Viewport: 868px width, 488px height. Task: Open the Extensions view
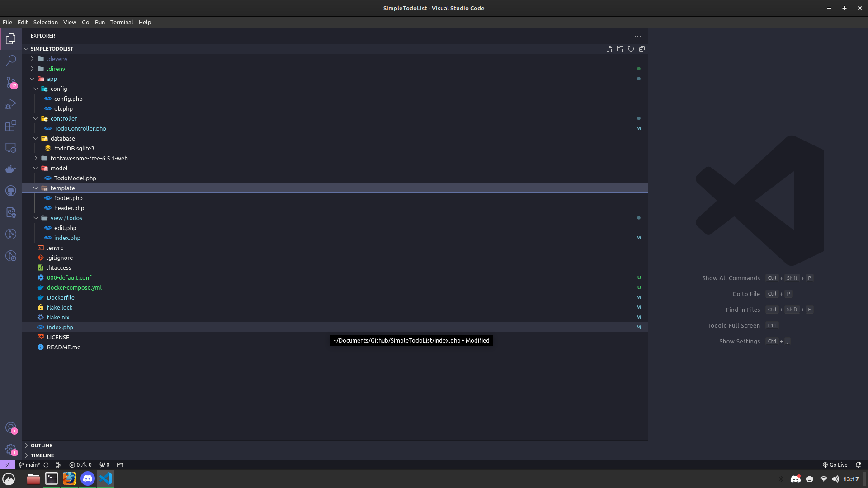11,126
